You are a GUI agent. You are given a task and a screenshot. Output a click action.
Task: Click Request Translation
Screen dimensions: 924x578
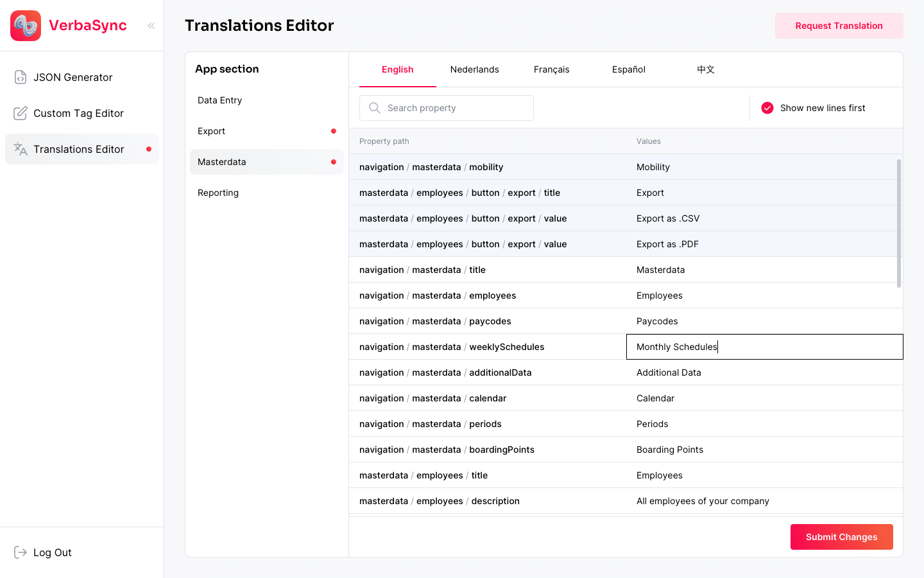click(x=839, y=26)
